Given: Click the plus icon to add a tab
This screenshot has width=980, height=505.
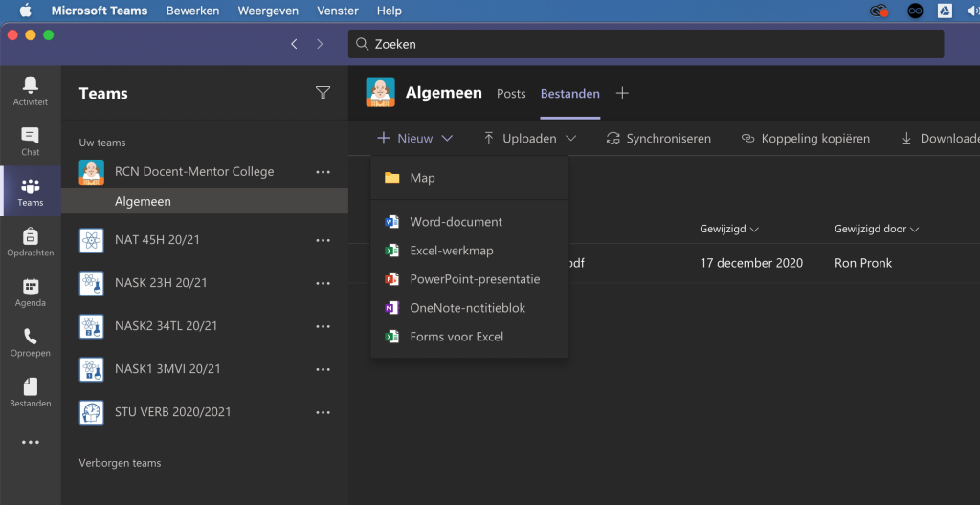Looking at the screenshot, I should 622,93.
